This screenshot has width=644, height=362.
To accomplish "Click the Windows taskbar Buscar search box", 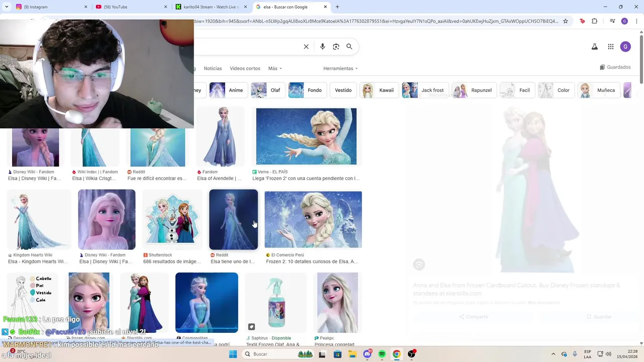I will (277, 354).
